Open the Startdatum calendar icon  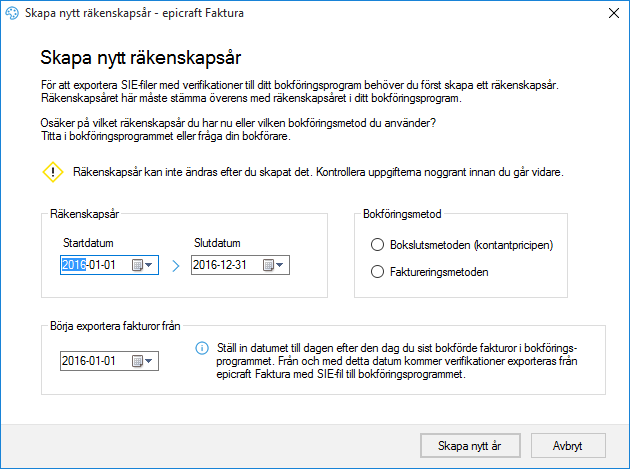(x=137, y=265)
